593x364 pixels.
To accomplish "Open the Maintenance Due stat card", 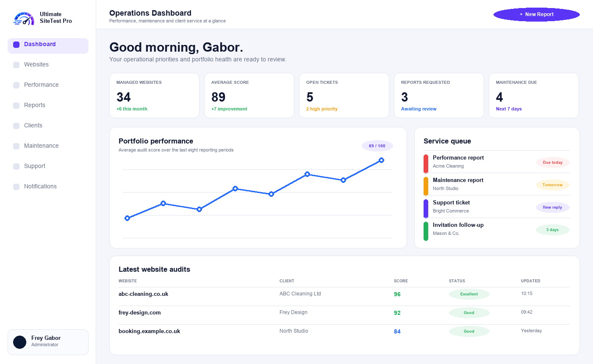I will pyautogui.click(x=534, y=95).
